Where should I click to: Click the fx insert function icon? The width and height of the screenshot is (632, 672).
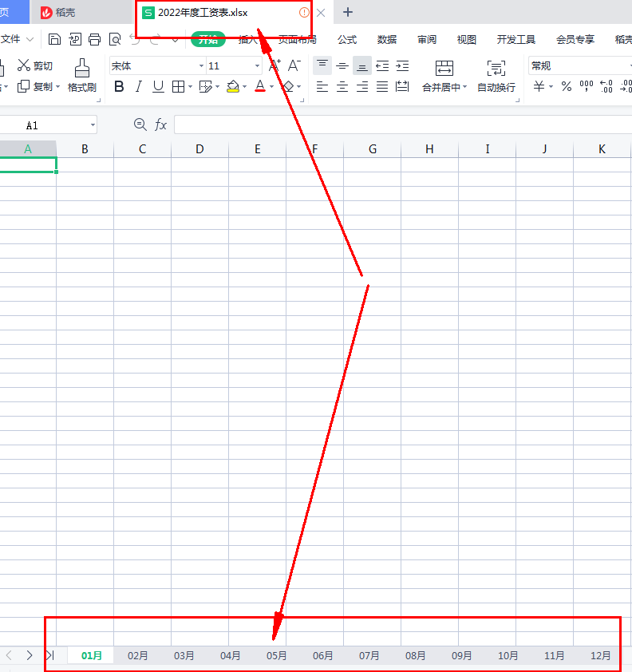160,125
